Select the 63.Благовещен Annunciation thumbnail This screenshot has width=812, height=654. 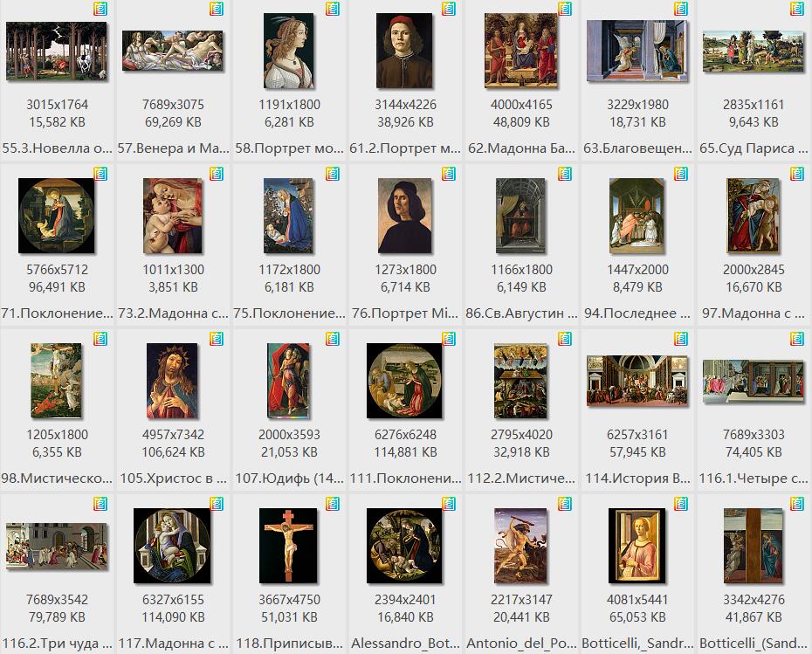(637, 51)
